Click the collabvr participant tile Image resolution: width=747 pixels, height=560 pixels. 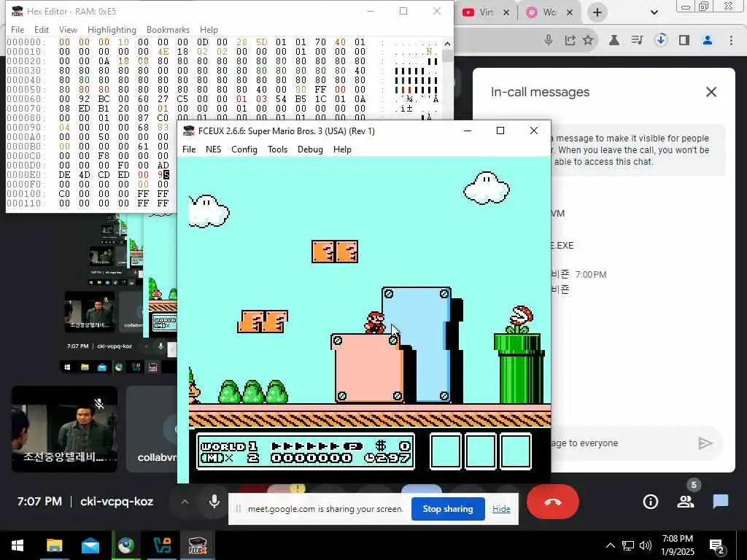point(152,429)
